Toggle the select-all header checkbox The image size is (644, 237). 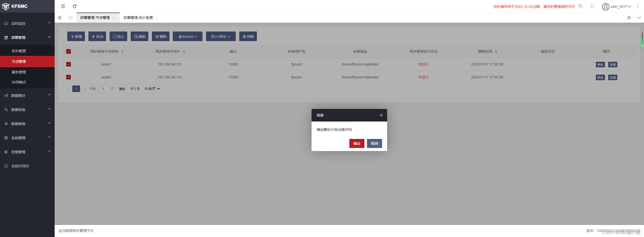click(69, 51)
